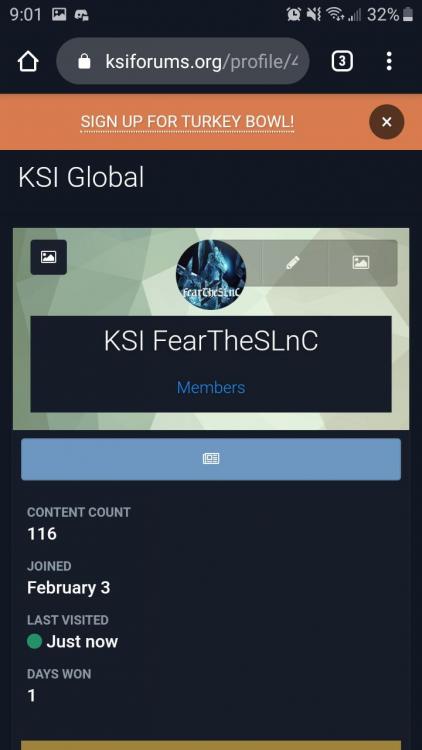
Task: Click the FearTheSLnC profile avatar
Action: pyautogui.click(x=211, y=274)
